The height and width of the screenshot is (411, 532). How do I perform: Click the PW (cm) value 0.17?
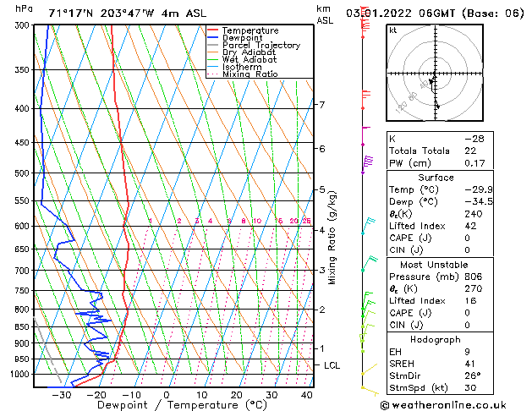coord(474,163)
